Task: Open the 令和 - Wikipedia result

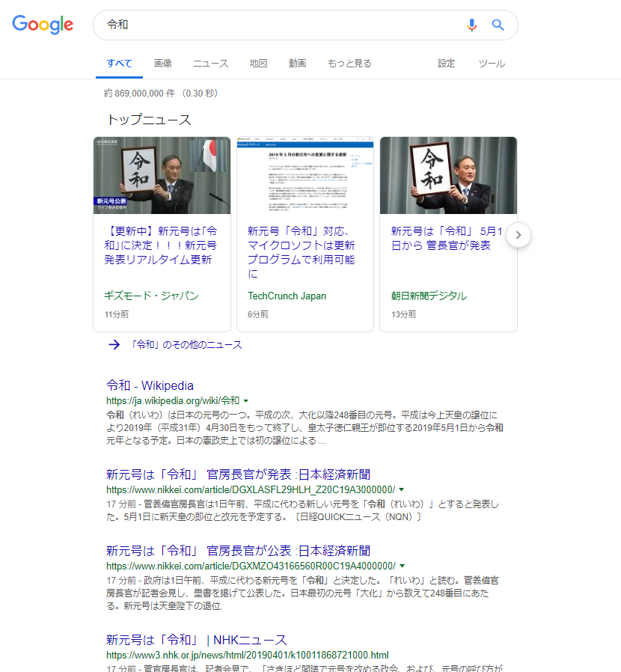Action: (150, 386)
